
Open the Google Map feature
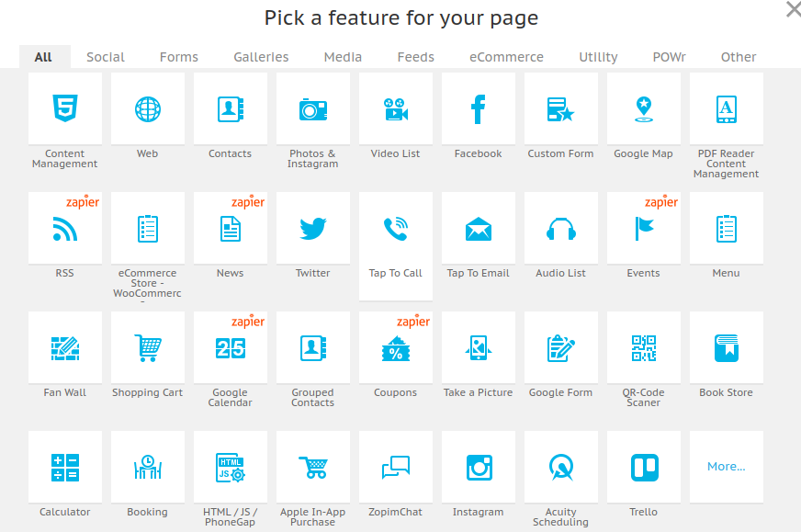643,108
